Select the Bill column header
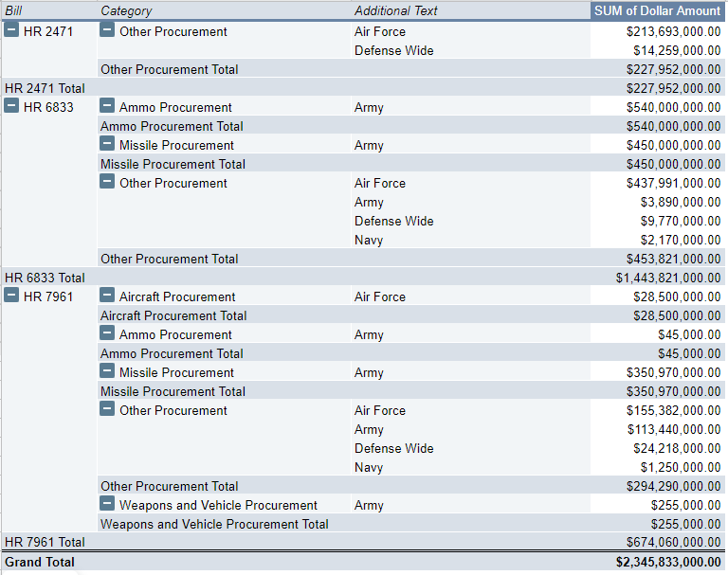The image size is (728, 575). click(49, 10)
